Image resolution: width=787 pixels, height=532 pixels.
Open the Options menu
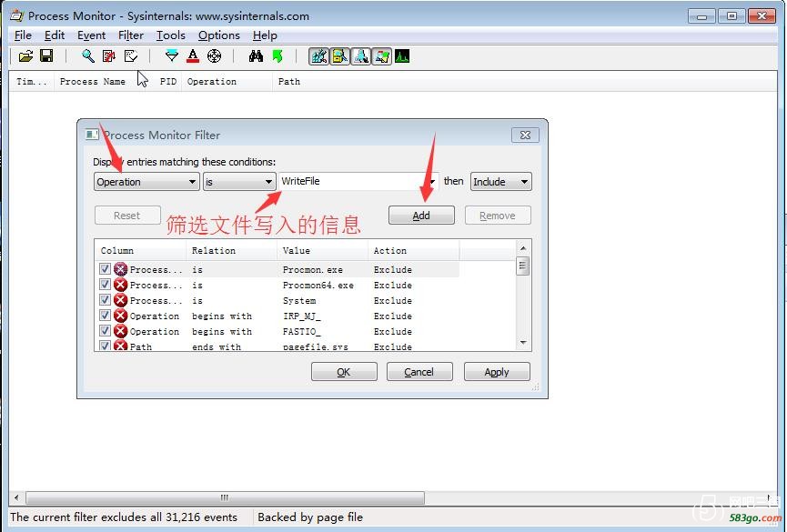point(219,35)
